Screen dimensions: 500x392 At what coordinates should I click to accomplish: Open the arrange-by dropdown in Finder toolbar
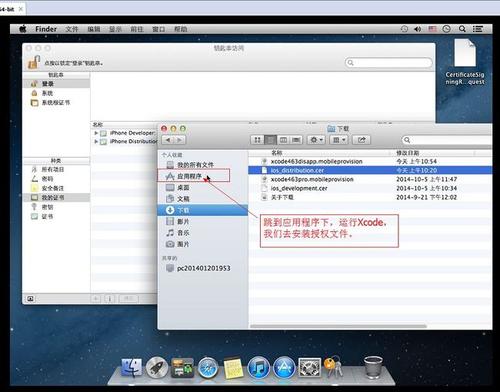coord(339,140)
